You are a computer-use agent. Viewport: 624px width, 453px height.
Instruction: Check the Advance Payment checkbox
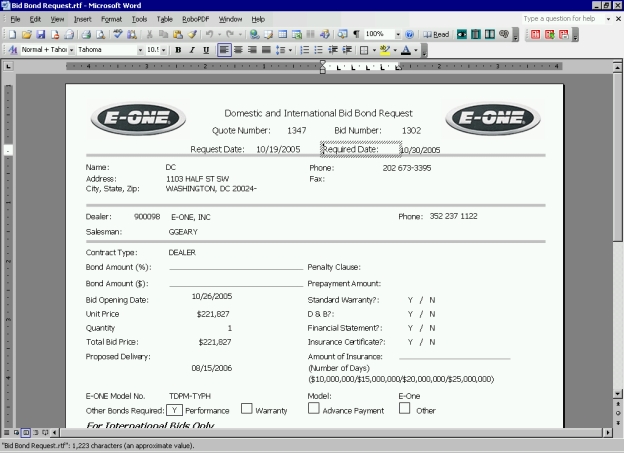pos(314,408)
